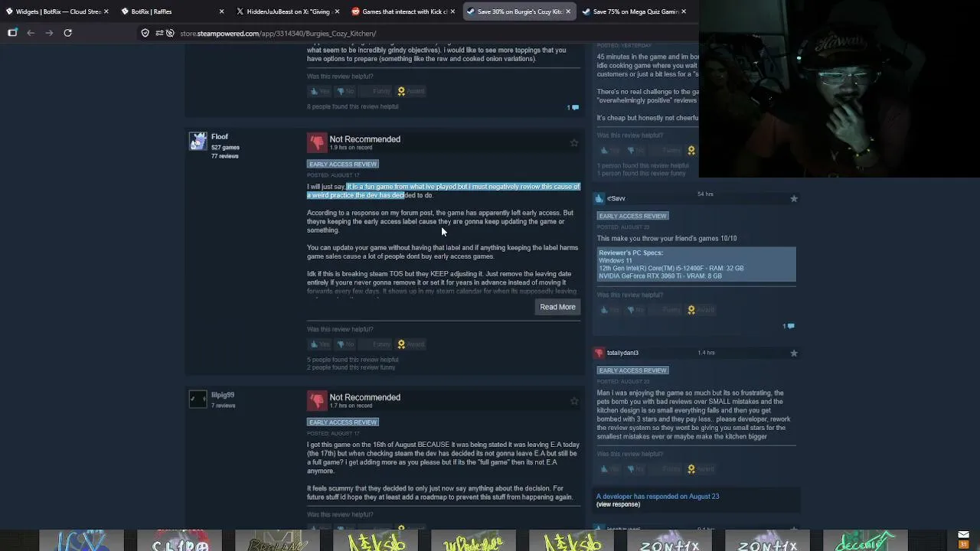
Task: Click the award star on Floof's review
Action: tap(574, 142)
